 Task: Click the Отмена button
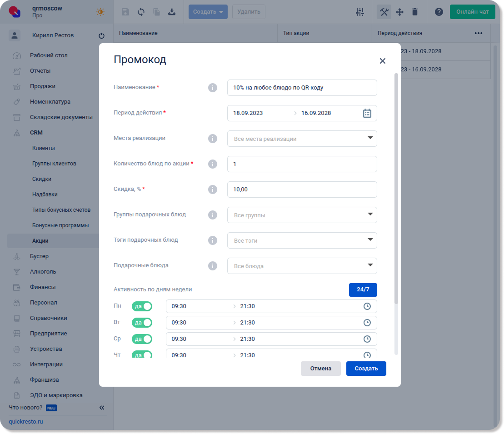pos(320,369)
